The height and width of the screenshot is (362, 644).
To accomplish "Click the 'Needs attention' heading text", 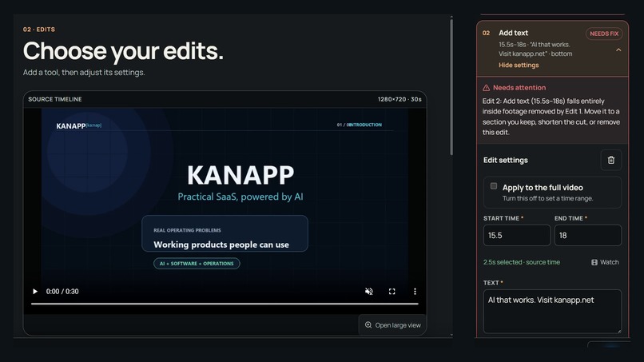I will [x=519, y=88].
